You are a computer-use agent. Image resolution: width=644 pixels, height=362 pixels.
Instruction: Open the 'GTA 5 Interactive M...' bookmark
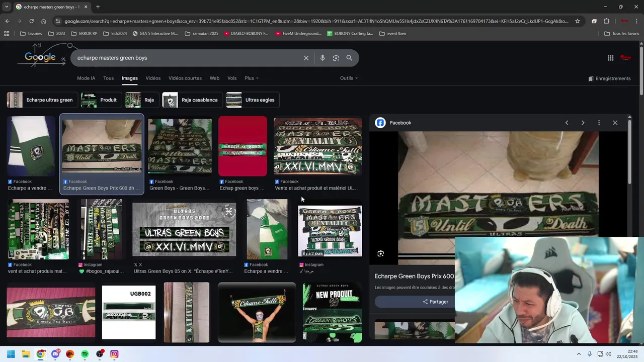click(x=155, y=34)
